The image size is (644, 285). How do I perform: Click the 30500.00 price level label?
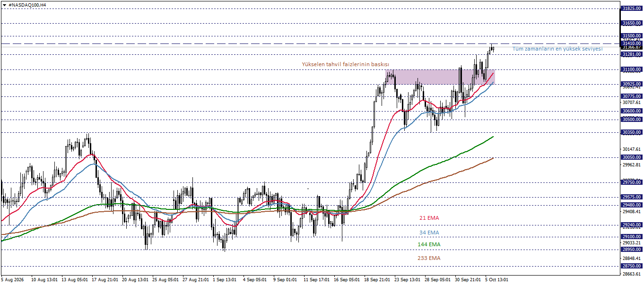(x=631, y=120)
